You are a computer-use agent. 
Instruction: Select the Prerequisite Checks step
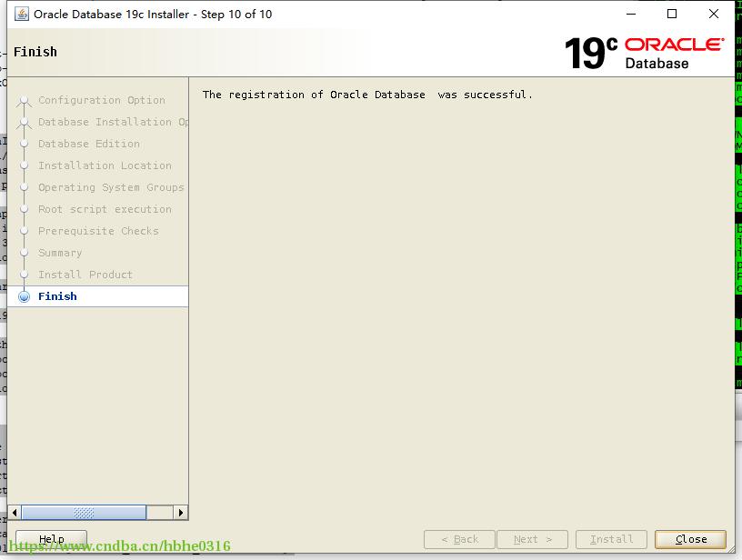click(x=98, y=231)
